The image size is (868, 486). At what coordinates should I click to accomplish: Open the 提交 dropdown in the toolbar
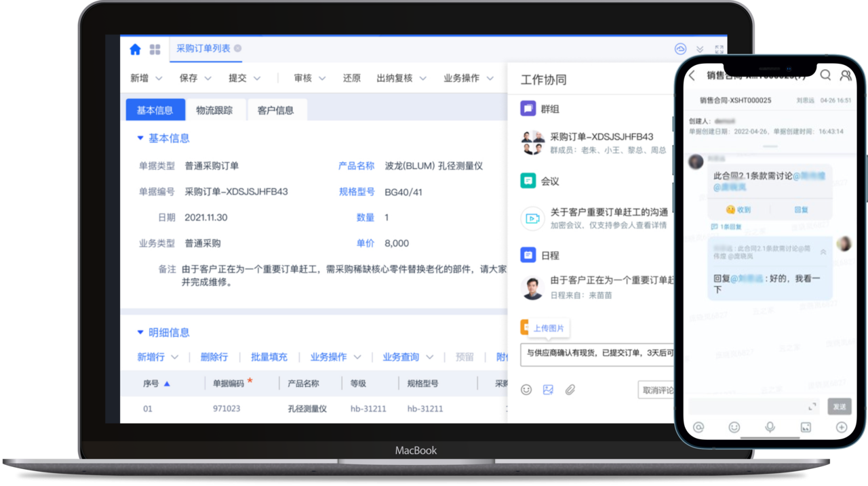pyautogui.click(x=244, y=79)
